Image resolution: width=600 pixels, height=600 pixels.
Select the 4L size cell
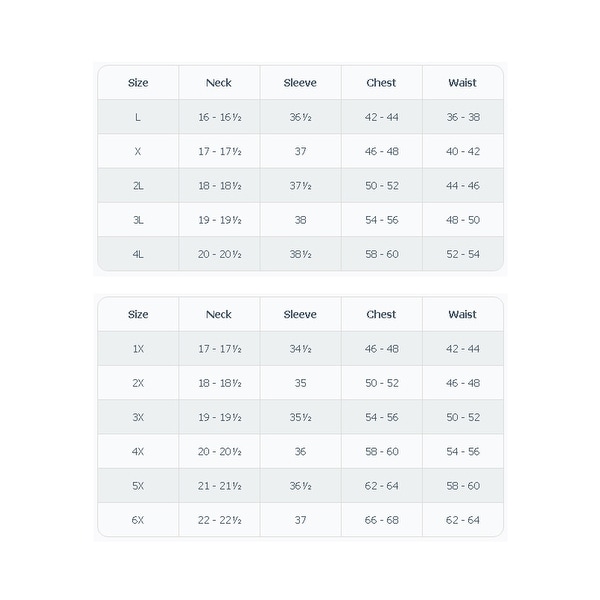pos(138,254)
